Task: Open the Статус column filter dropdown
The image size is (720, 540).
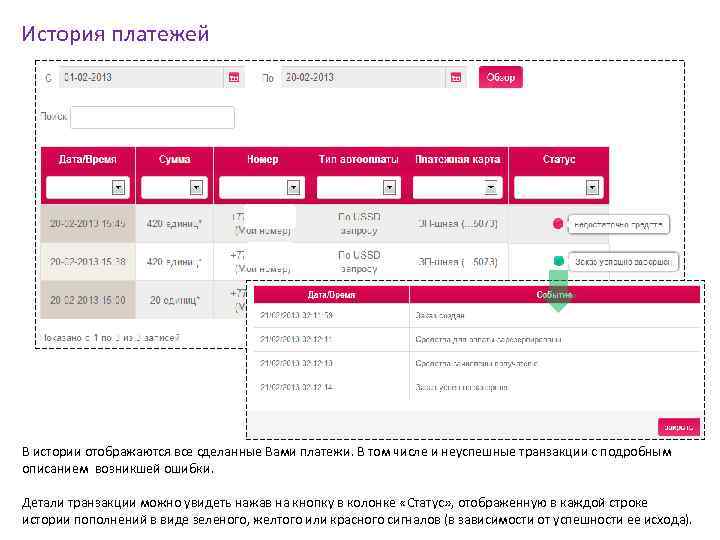Action: pos(592,187)
